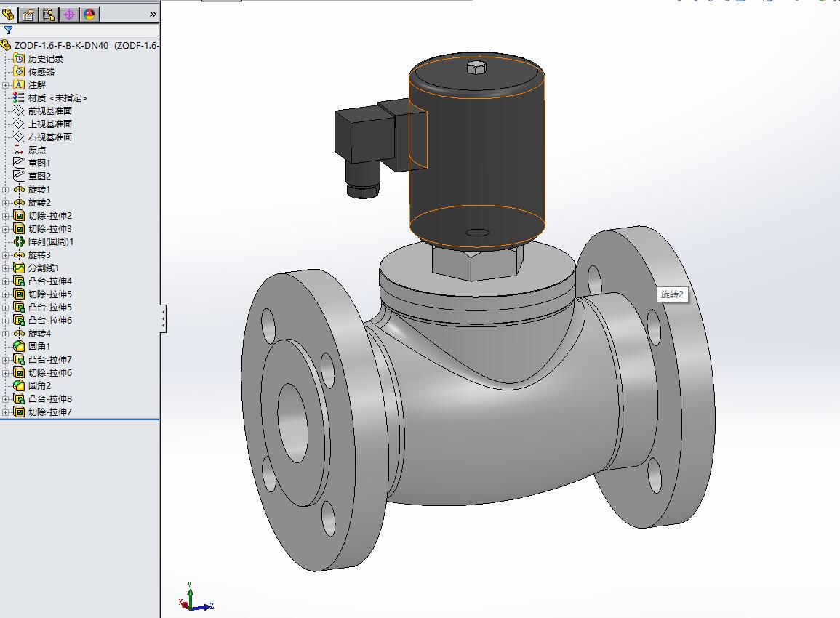The image size is (840, 618).
Task: Collapse the feature tree panel via side handle
Action: 164,319
